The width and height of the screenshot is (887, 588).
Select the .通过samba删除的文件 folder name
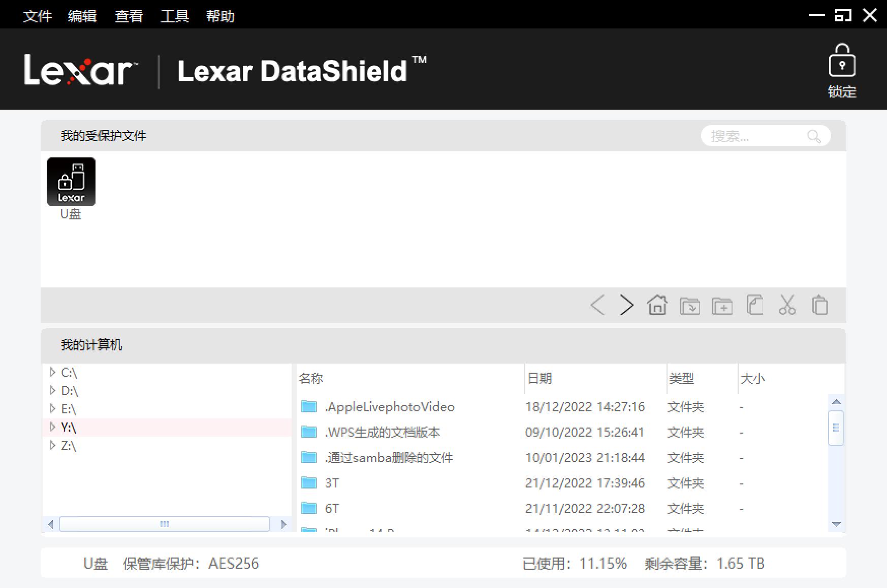point(389,458)
